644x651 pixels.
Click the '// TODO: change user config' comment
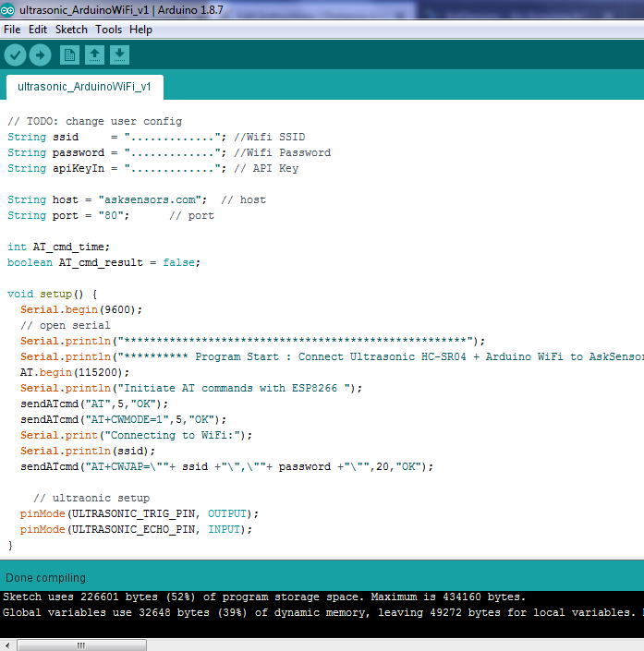tap(95, 121)
